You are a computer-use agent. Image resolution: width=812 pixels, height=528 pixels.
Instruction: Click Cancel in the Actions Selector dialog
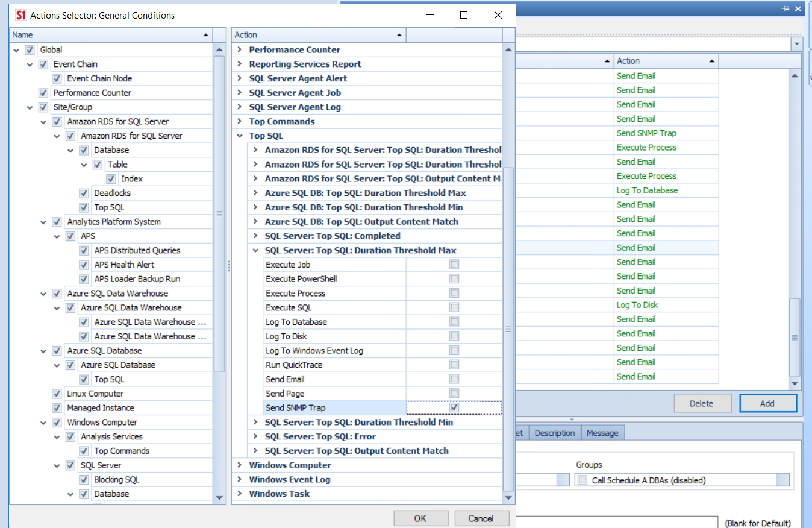click(x=481, y=518)
